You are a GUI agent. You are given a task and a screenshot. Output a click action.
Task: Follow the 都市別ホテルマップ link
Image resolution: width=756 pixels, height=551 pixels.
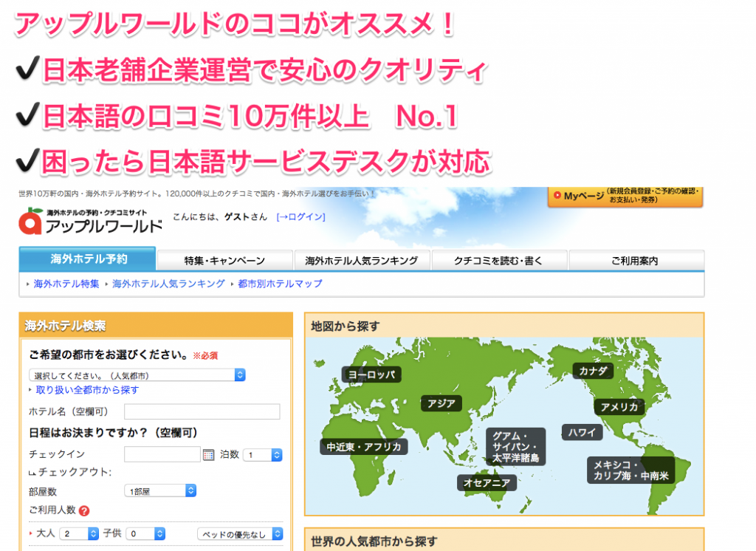280,284
